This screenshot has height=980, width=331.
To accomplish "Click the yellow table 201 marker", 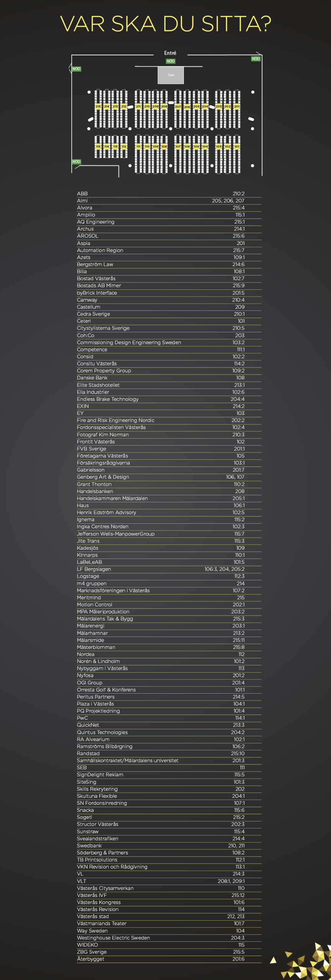I will [x=237, y=106].
